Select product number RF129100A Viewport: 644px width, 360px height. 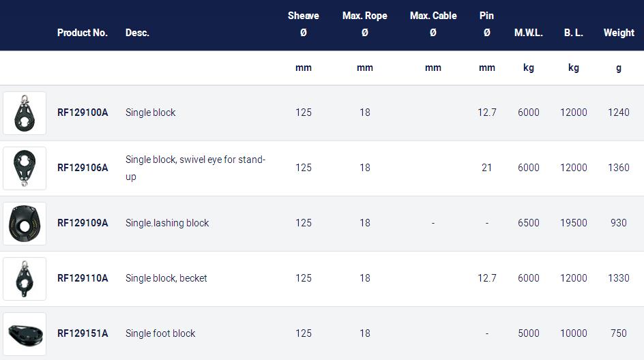click(x=83, y=112)
